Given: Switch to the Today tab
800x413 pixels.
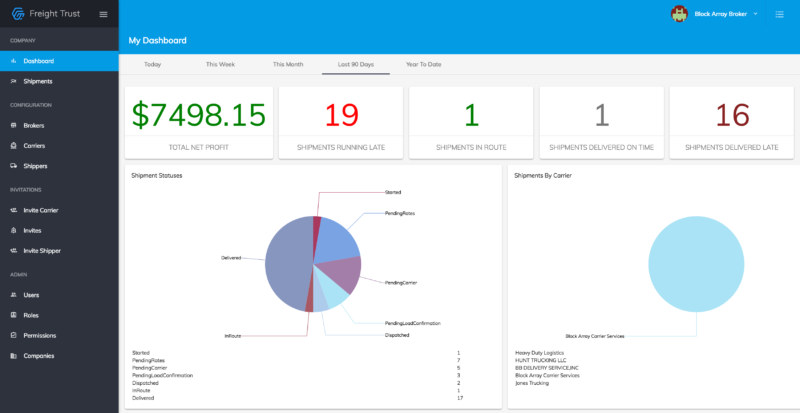Looking at the screenshot, I should [153, 64].
